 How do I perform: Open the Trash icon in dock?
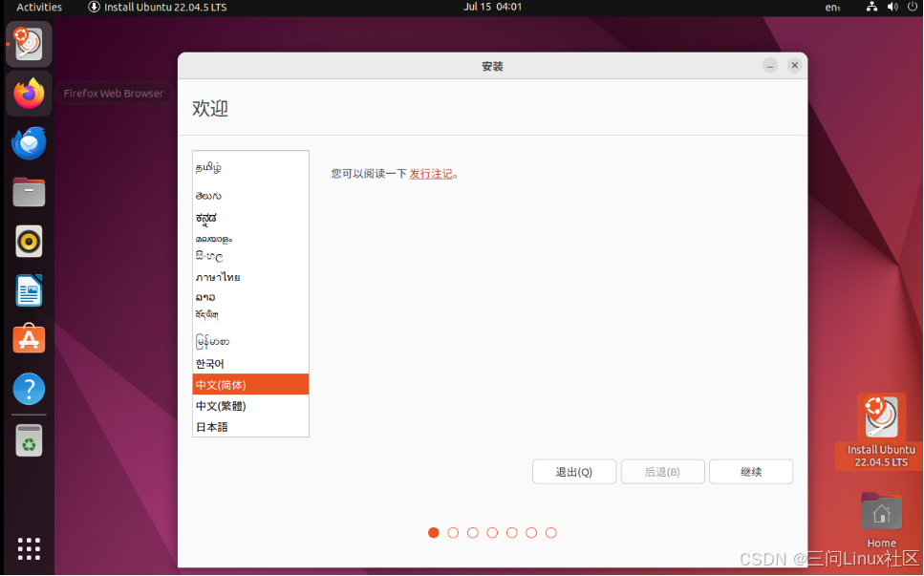[29, 440]
